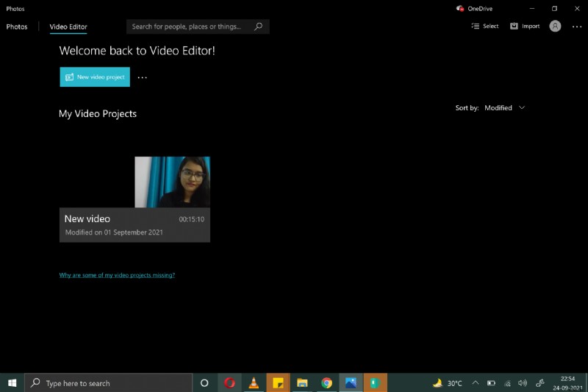Click the duration 00:15:10 text
This screenshot has height=392, width=588.
tap(191, 219)
